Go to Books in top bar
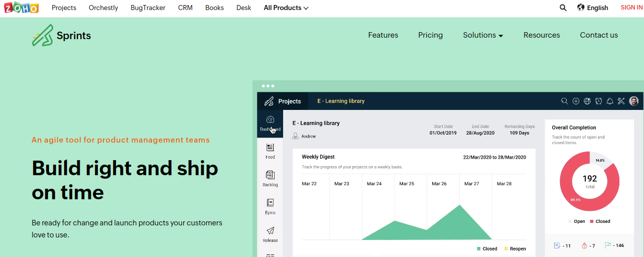Image resolution: width=644 pixels, height=257 pixels. point(214,8)
